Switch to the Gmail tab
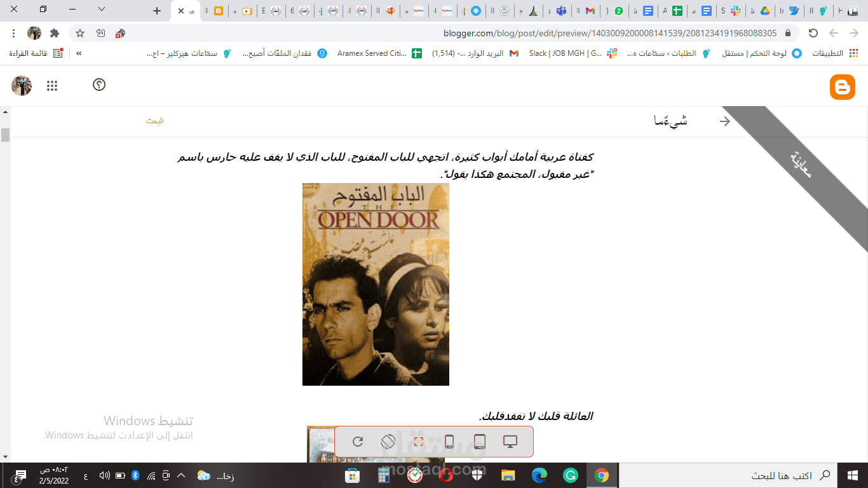868x488 pixels. 590,11
